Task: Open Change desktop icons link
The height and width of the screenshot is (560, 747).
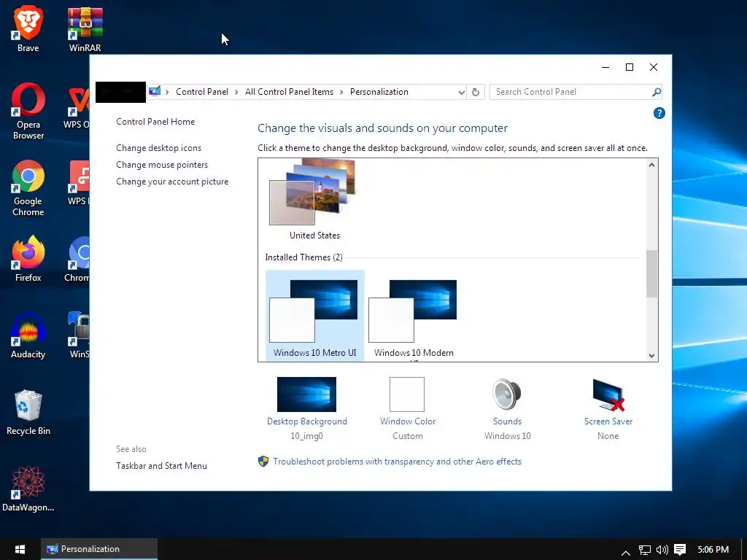Action: 158,147
